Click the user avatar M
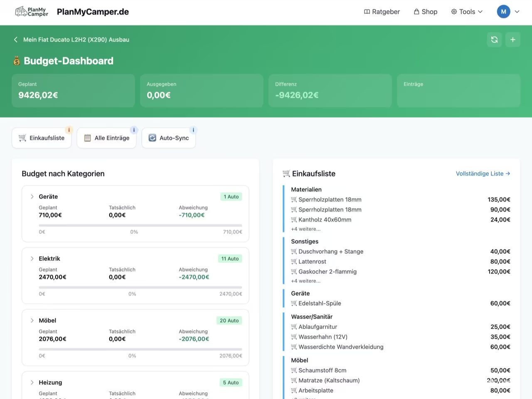 (503, 12)
